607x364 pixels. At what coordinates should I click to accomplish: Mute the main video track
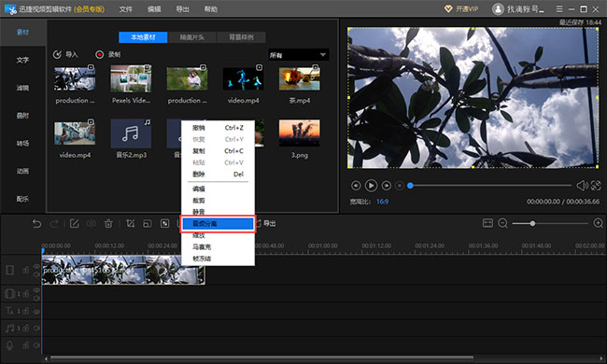point(36,274)
